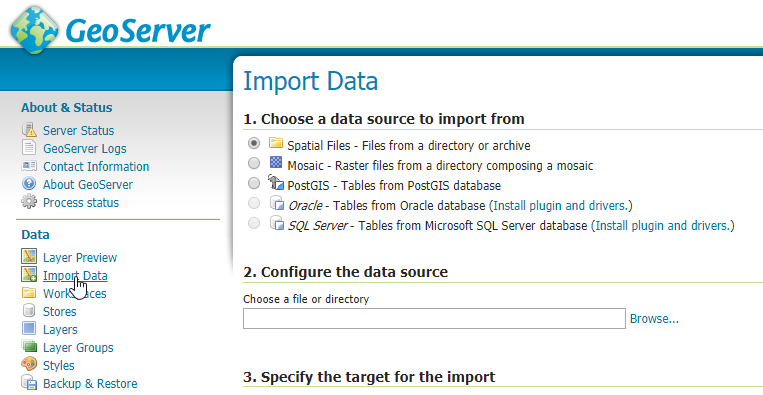763x395 pixels.
Task: Click the About GeoServer help icon
Action: coord(29,184)
